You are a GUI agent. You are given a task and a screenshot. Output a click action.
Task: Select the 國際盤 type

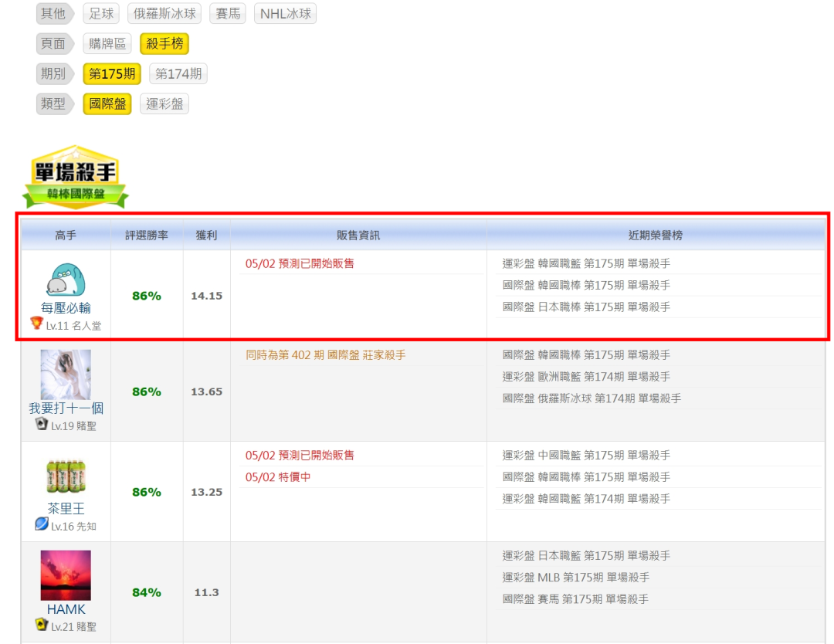point(107,103)
